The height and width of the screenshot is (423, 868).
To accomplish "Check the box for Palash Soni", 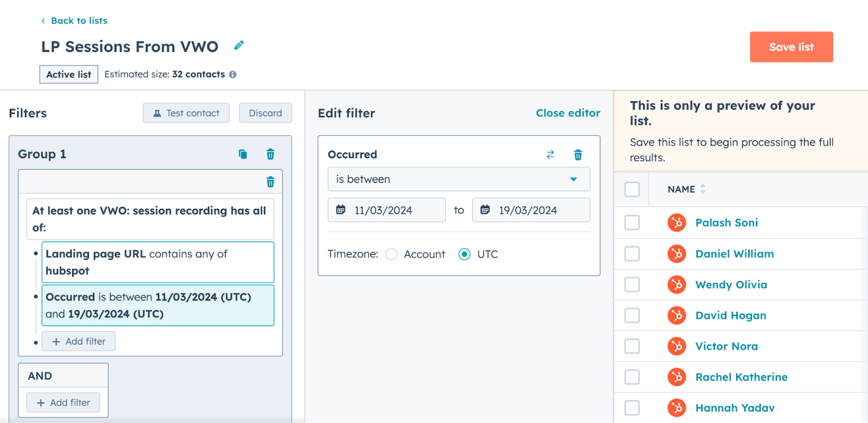I will (632, 223).
